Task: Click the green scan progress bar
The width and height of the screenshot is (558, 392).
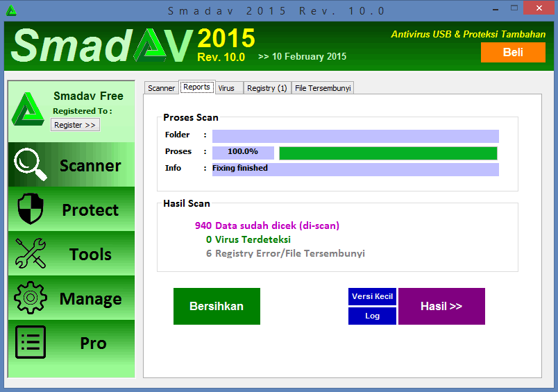Action: (x=388, y=153)
